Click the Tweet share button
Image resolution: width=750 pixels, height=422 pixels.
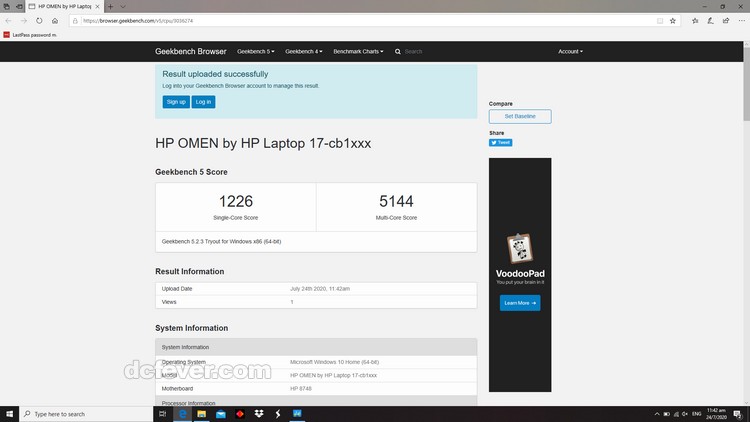pyautogui.click(x=500, y=143)
